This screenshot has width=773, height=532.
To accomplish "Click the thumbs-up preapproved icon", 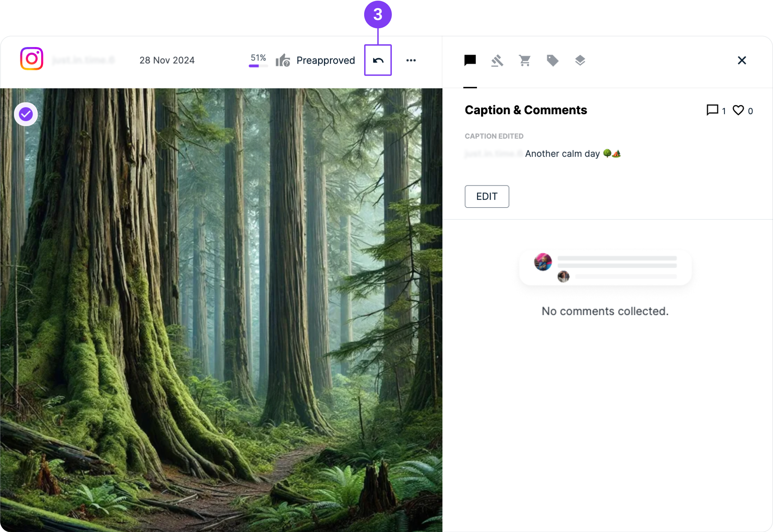I will pos(283,61).
